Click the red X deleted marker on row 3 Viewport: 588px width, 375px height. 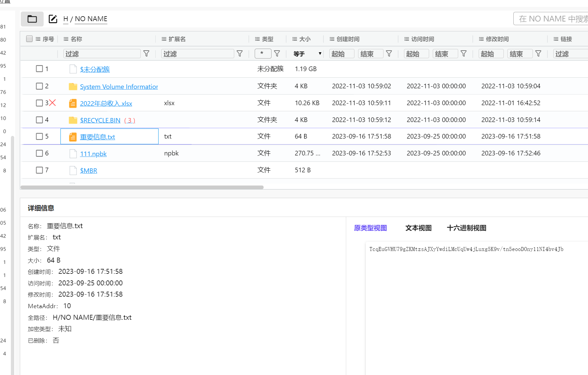[x=52, y=103]
